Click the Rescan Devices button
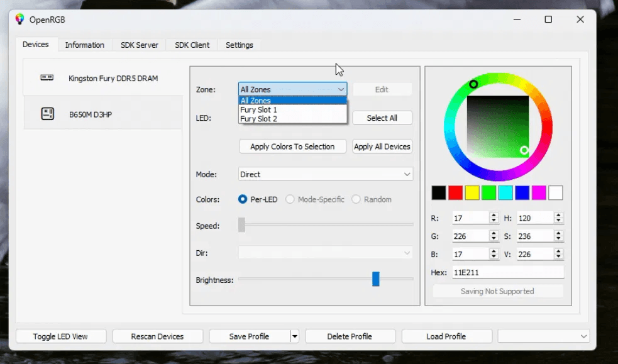Screen dimensions: 618x364 (x=158, y=336)
